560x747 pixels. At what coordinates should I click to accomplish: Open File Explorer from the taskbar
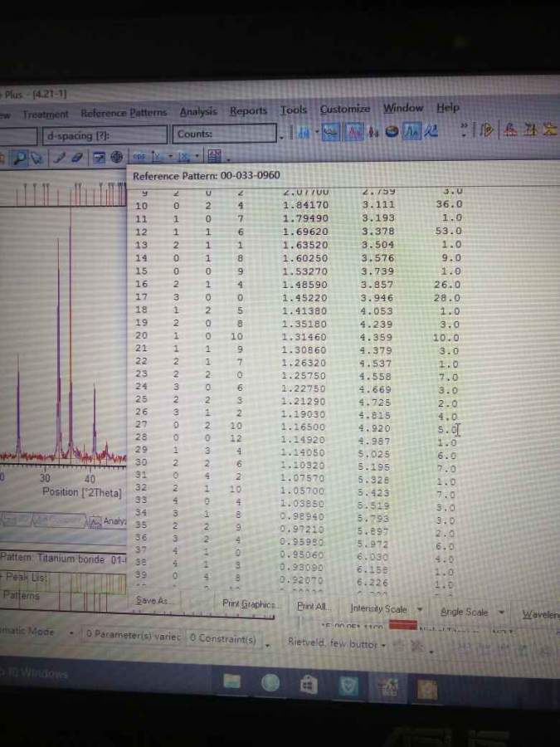[232, 681]
